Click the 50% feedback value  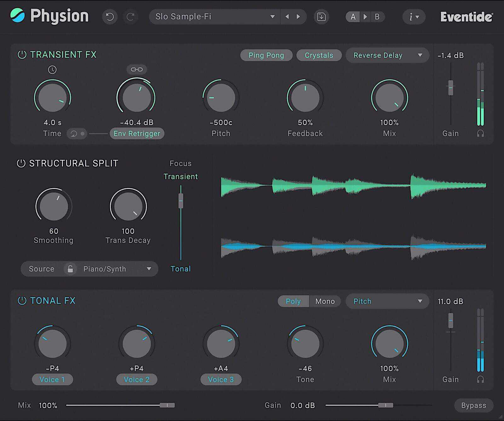[305, 122]
